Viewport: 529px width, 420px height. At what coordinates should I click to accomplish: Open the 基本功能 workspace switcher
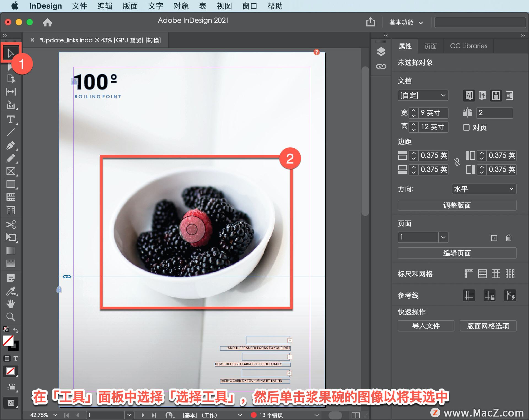[x=406, y=22]
